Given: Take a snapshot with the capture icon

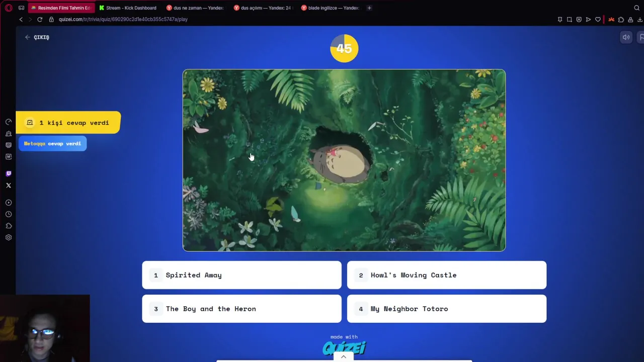Looking at the screenshot, I should click(570, 20).
